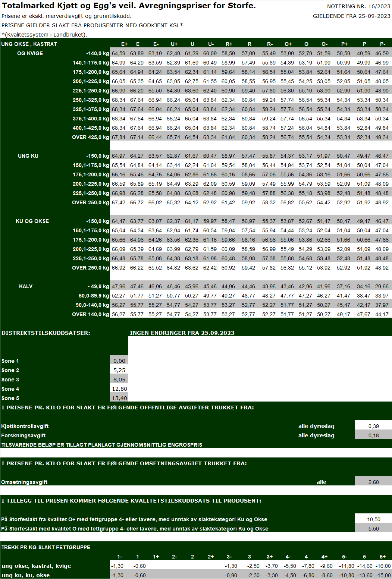
Task: Select the INGEN ENDRINGER FRA 25.09.2023 notice
Action: (x=182, y=333)
